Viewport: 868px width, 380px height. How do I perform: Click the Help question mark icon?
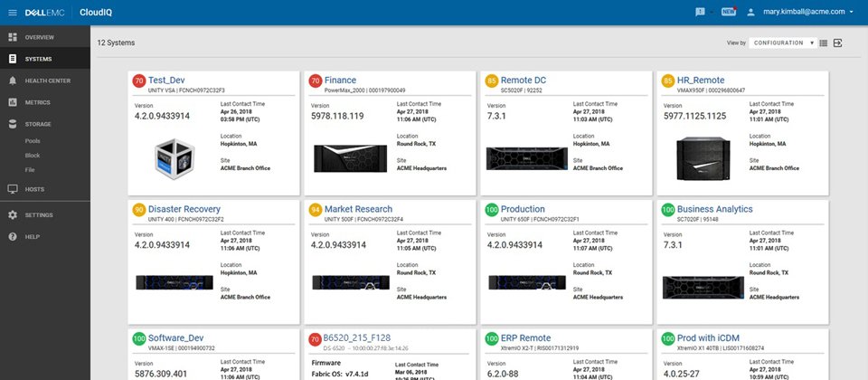pyautogui.click(x=13, y=236)
